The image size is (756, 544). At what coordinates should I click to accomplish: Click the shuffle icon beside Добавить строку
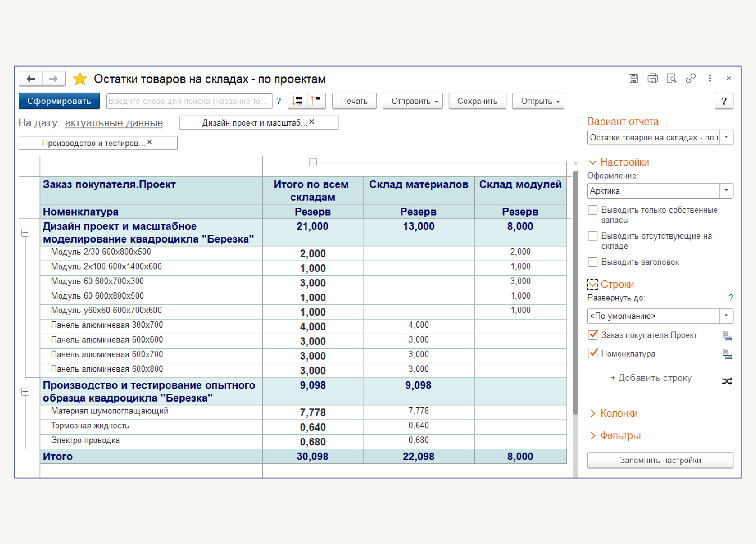[x=727, y=381]
